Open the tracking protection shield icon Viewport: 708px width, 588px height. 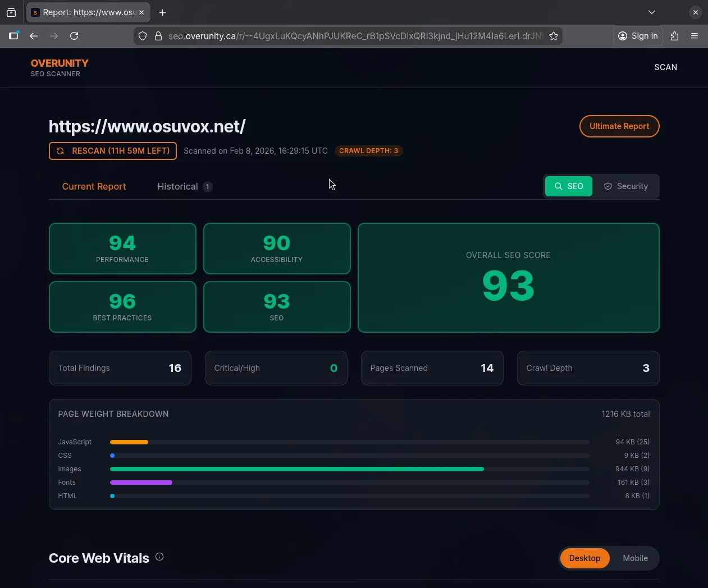click(x=143, y=36)
